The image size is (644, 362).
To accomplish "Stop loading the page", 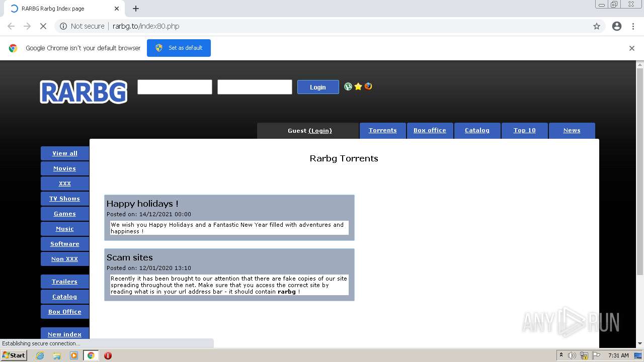I will pos(43,26).
